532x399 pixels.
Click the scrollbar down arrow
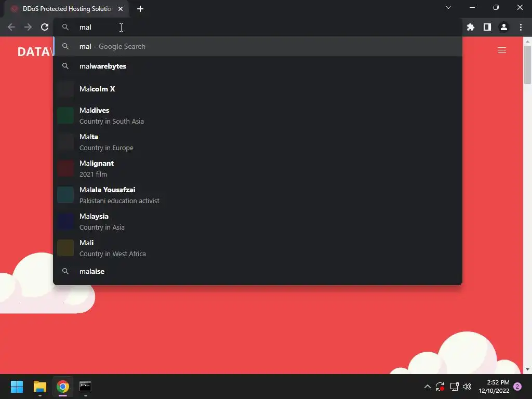pos(527,369)
